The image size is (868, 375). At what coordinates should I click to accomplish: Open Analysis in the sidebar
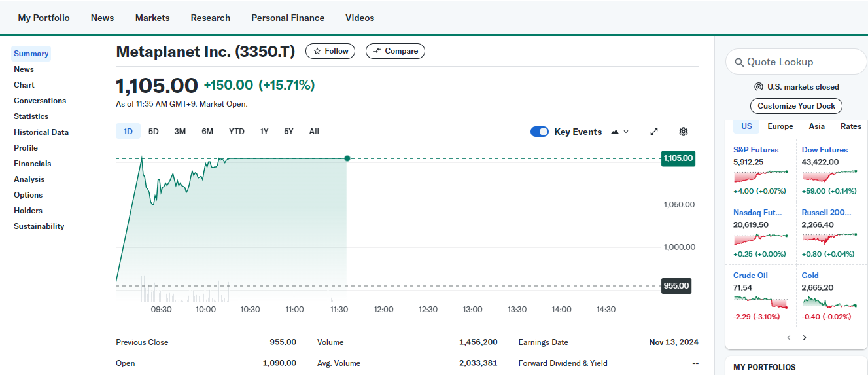[x=29, y=179]
